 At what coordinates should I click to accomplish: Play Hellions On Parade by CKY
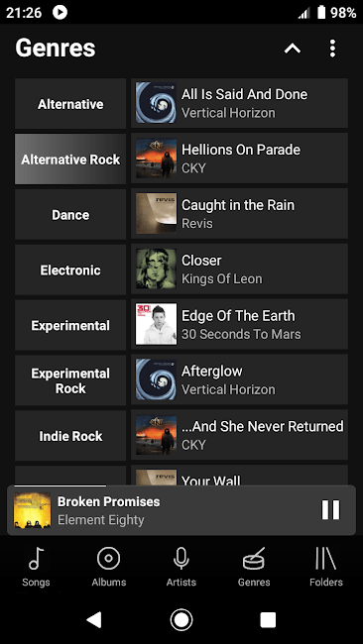click(239, 159)
